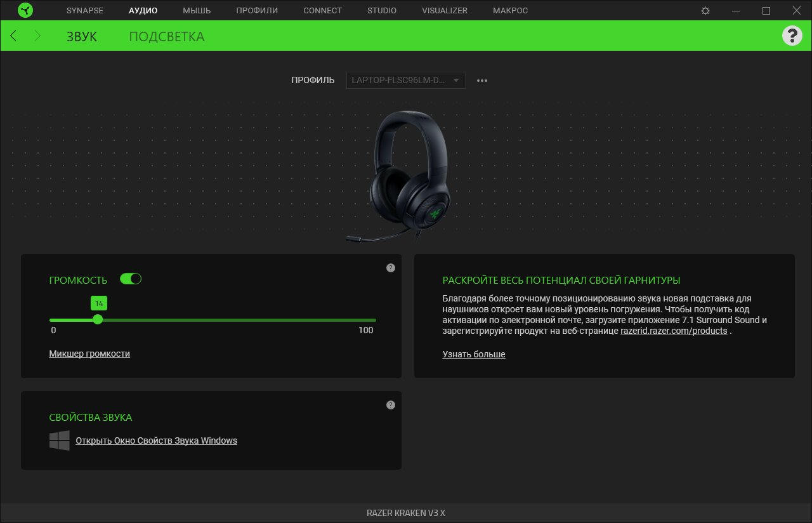Viewport: 812px width, 523px height.
Task: Click the Узнать больше link
Action: point(474,354)
